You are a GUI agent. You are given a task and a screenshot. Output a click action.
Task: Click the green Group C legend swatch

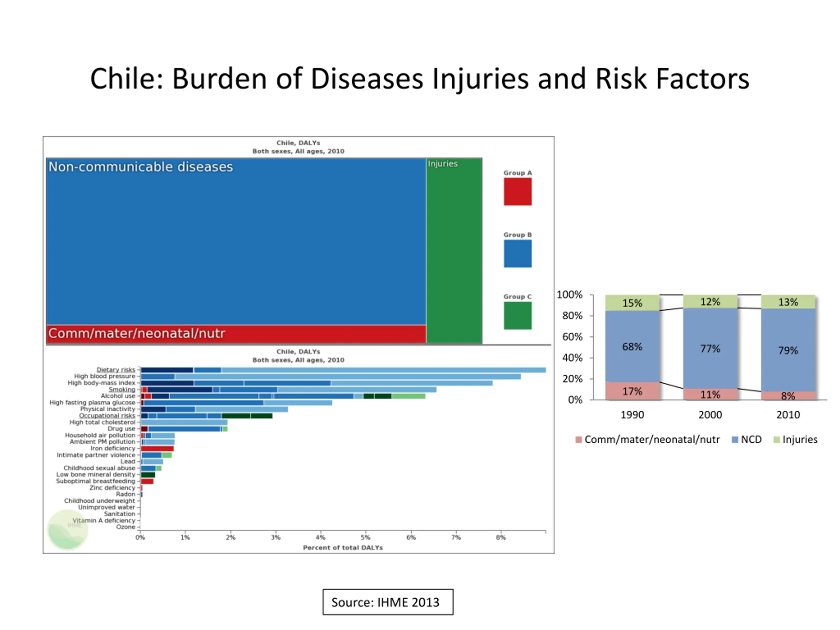(517, 316)
